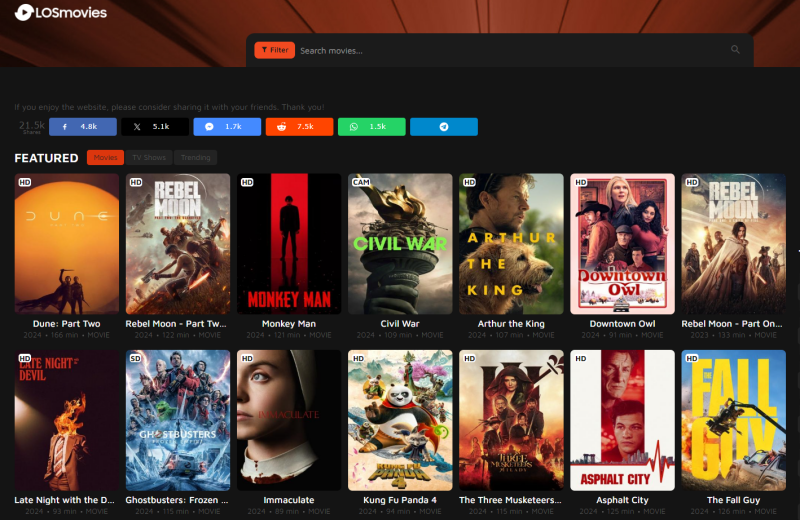Image resolution: width=800 pixels, height=520 pixels.
Task: Click the HD badge on Monkey Man
Action: point(247,182)
